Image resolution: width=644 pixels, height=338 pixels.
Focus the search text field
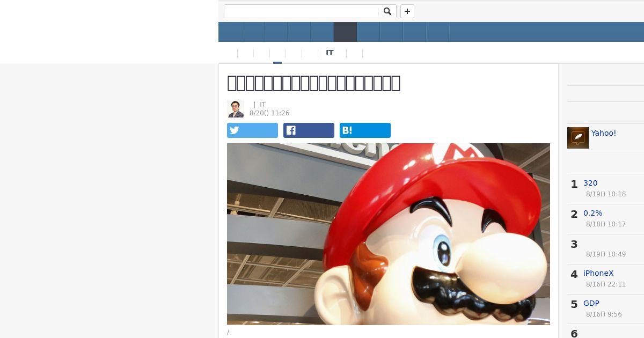302,11
